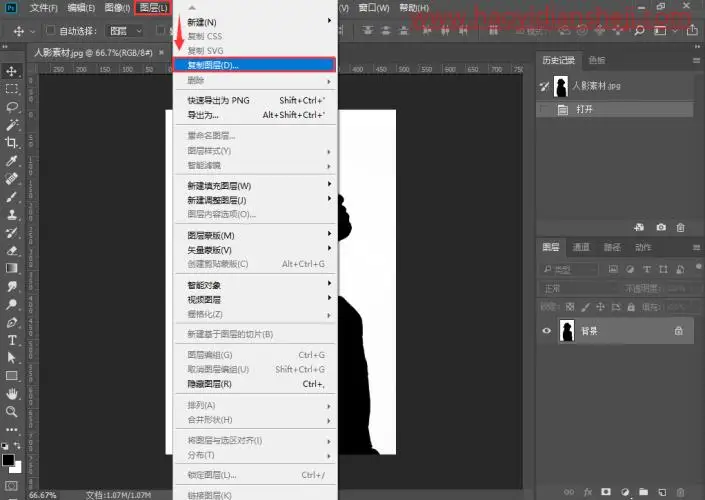Toggle the type layer filter icon
This screenshot has width=705, height=500.
click(647, 269)
